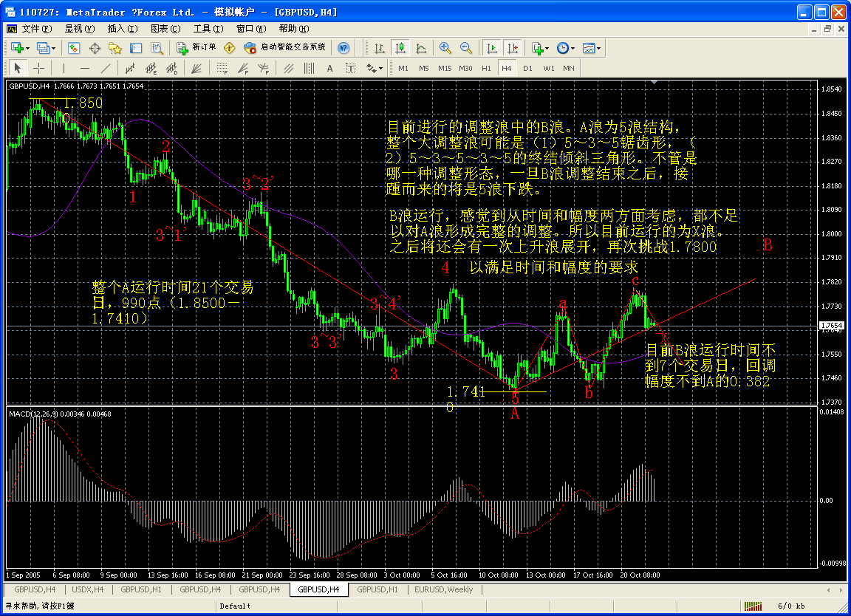Open the Templates dropdown

point(592,48)
